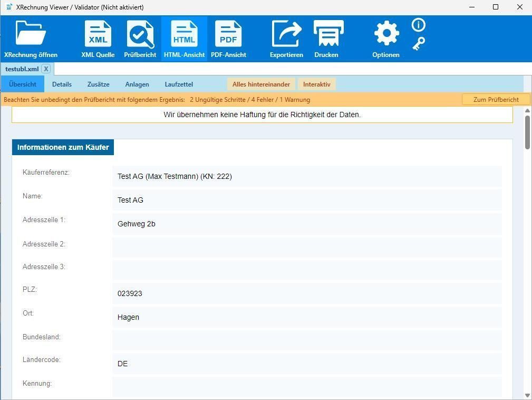Click the license key icon
This screenshot has width=532, height=400.
pyautogui.click(x=419, y=44)
